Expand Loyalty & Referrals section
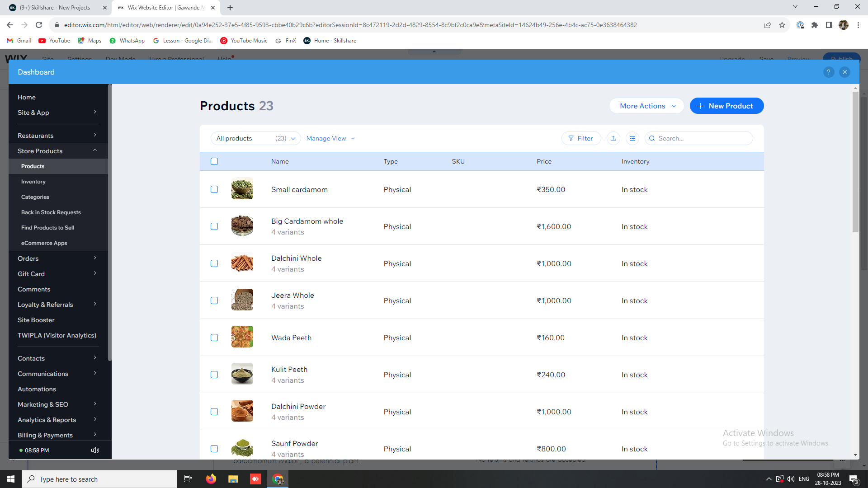 coord(58,305)
